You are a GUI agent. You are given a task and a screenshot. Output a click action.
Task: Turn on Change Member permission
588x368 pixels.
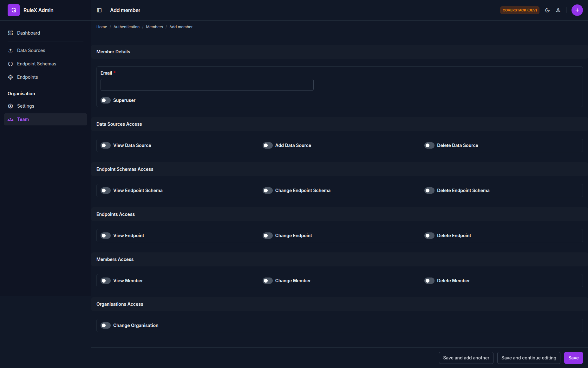click(x=268, y=281)
